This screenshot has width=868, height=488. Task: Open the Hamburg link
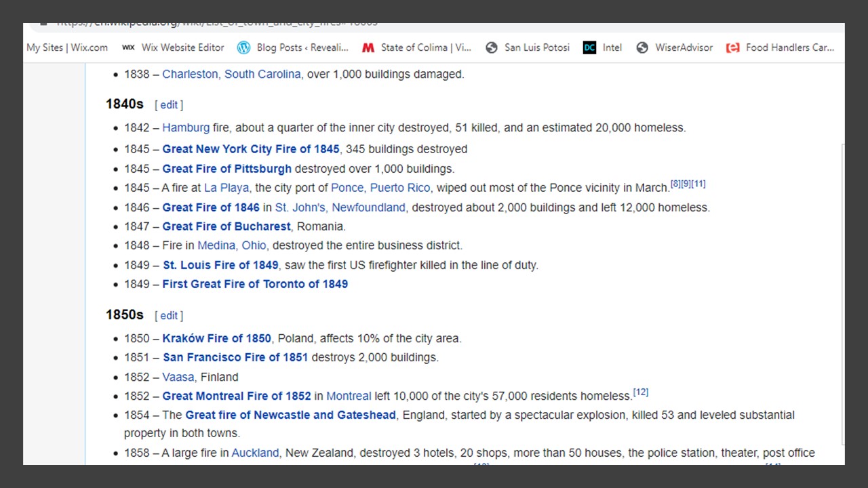click(186, 127)
